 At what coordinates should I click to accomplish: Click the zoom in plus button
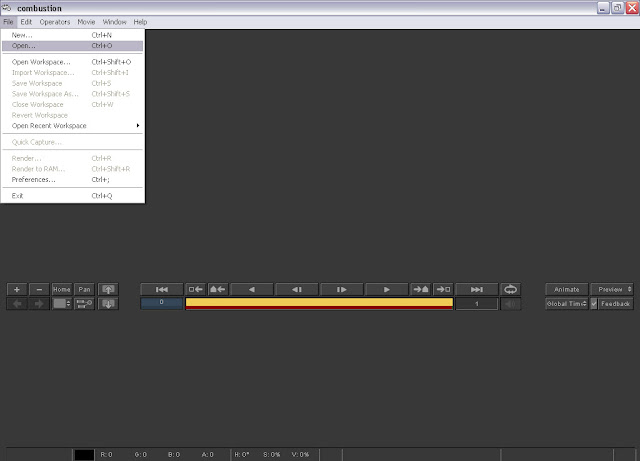tap(17, 290)
